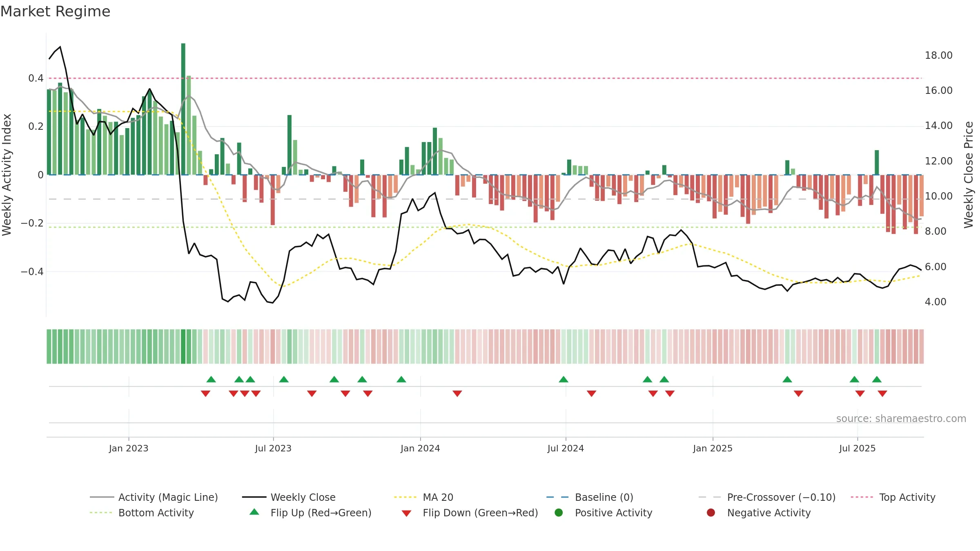Screen dimensions: 980x551
Task: Toggle the Bottom Activity legend entry
Action: [142, 513]
